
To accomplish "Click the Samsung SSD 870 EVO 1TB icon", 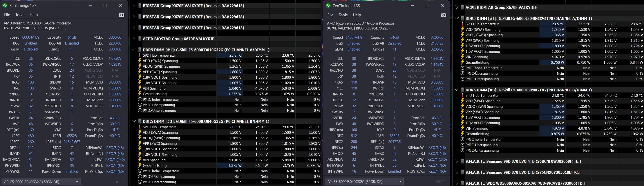I will [463, 173].
